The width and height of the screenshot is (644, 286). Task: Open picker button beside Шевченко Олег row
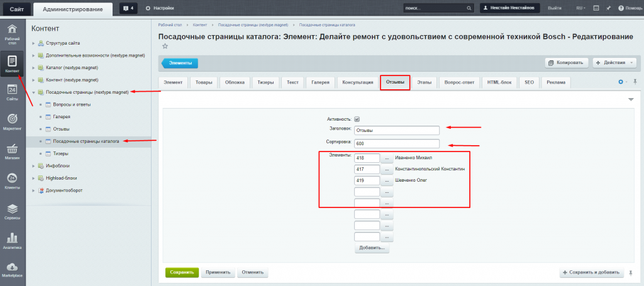pyautogui.click(x=387, y=180)
